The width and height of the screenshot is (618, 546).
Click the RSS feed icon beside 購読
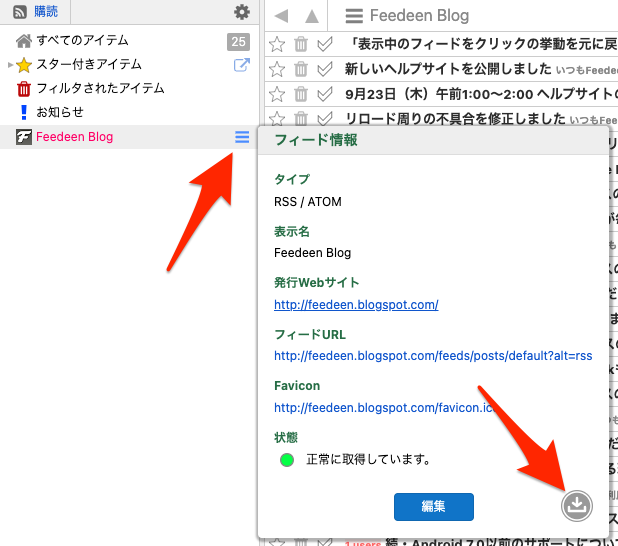click(20, 12)
